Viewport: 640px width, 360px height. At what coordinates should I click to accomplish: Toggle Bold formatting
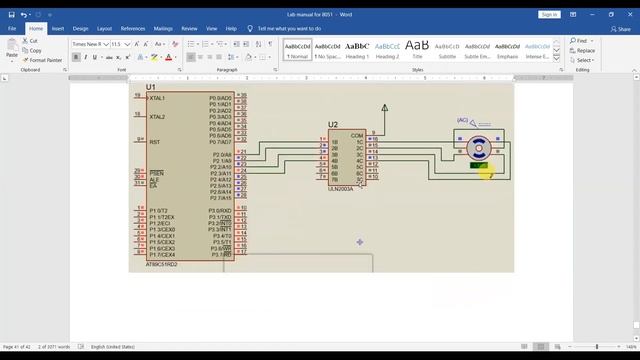point(76,58)
